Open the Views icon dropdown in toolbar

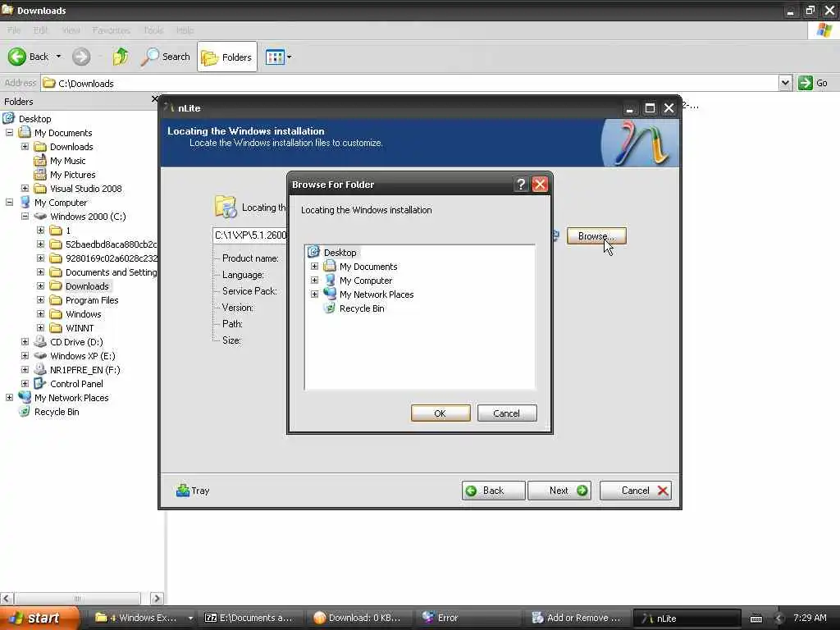[279, 57]
